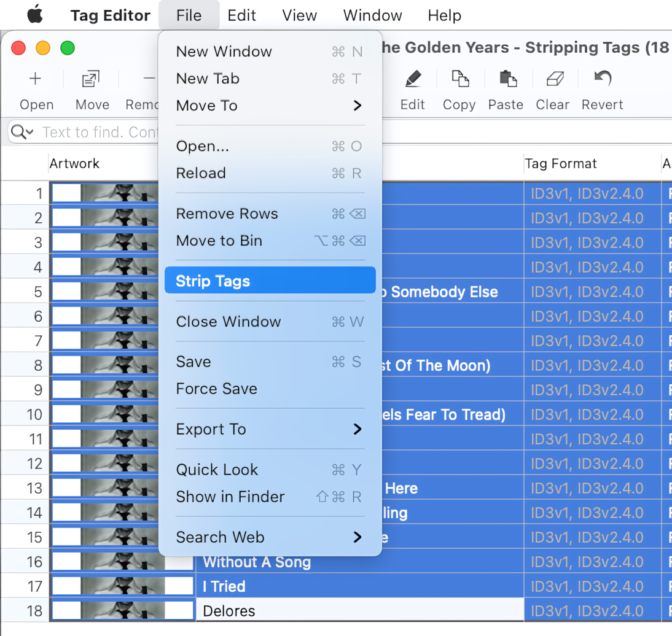Viewport: 672px width, 636px height.
Task: Select Reload menu item
Action: coord(270,173)
